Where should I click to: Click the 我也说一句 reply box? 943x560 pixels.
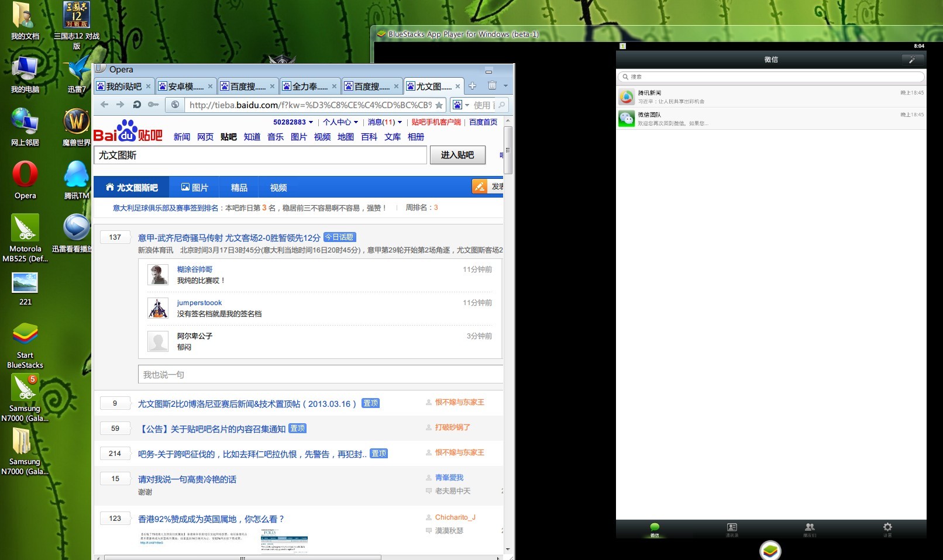tap(321, 375)
